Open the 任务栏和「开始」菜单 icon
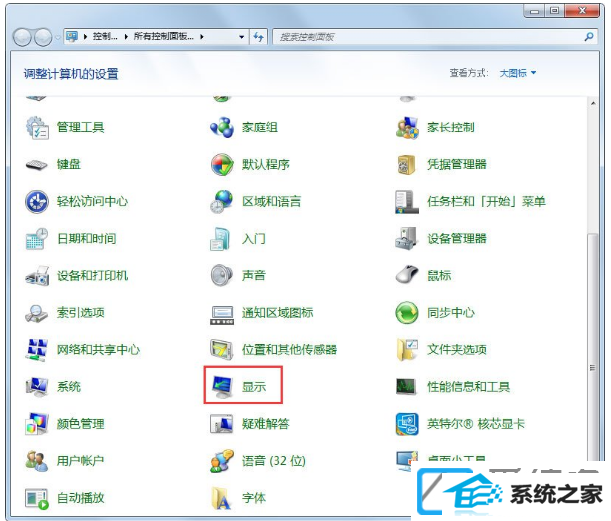Image resolution: width=611 pixels, height=521 pixels. pyautogui.click(x=407, y=201)
